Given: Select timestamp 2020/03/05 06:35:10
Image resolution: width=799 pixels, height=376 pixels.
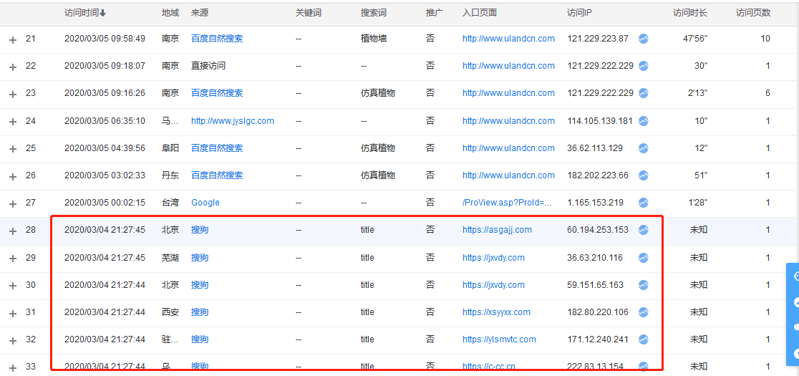Looking at the screenshot, I should click(105, 121).
